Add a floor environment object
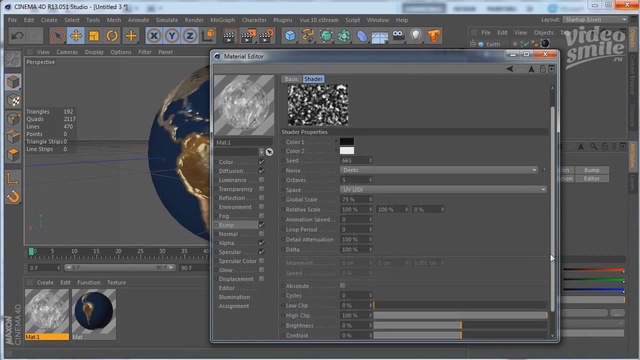The height and width of the screenshot is (360, 640). [x=380, y=36]
